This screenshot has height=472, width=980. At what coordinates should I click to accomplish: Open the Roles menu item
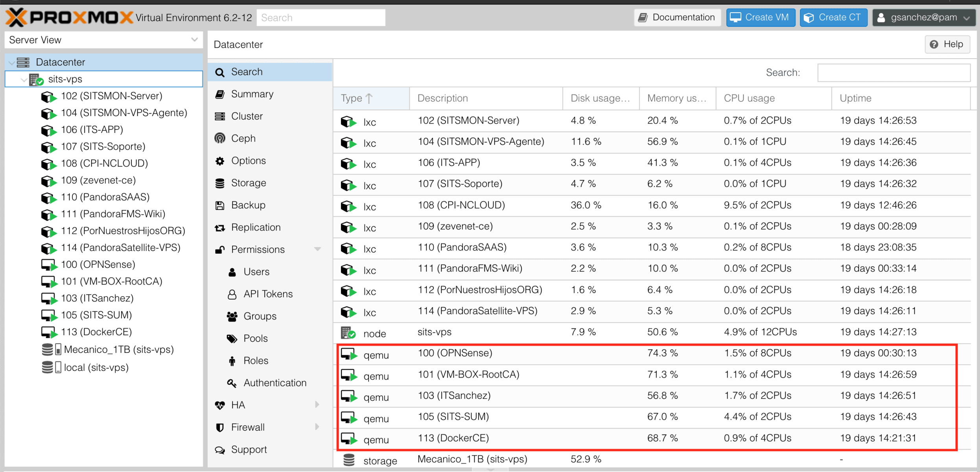click(x=270, y=361)
